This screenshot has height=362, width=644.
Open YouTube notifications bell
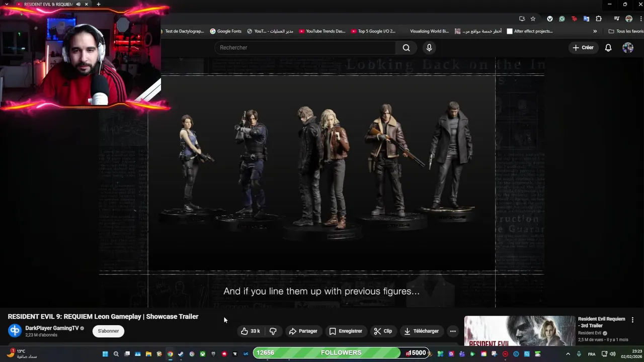pos(608,48)
